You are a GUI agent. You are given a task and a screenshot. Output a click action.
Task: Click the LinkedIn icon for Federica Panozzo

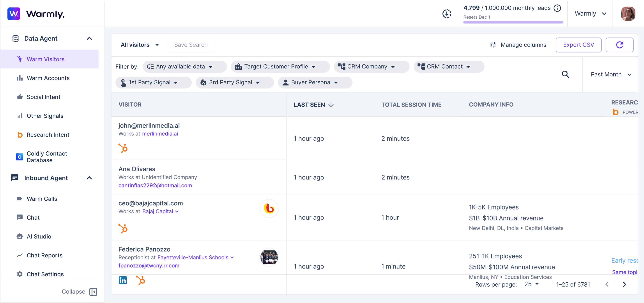point(123,280)
